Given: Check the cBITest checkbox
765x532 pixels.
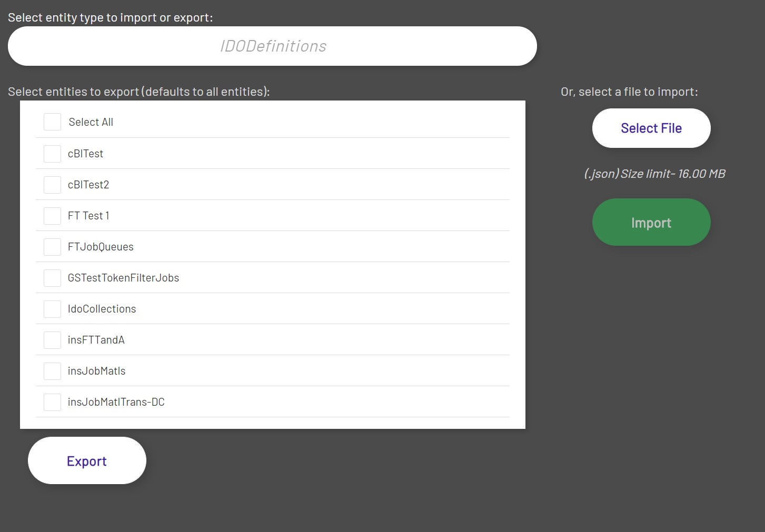Looking at the screenshot, I should [52, 154].
